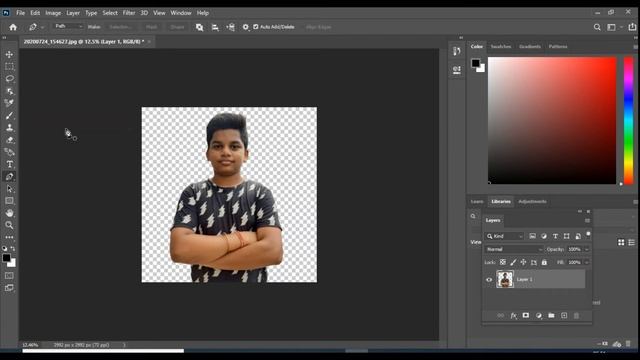This screenshot has height=360, width=640.
Task: Switch to the Patterns tab
Action: point(558,47)
